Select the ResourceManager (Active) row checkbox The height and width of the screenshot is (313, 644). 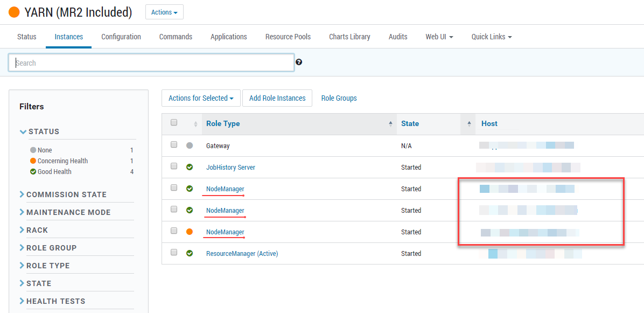pyautogui.click(x=174, y=253)
